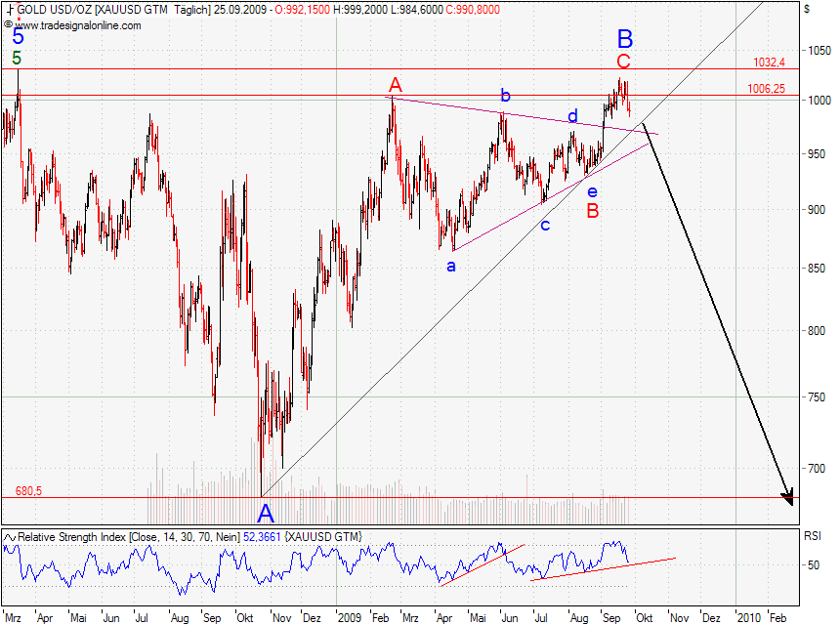Click the 800 price axis label
840x625 pixels.
pos(817,331)
